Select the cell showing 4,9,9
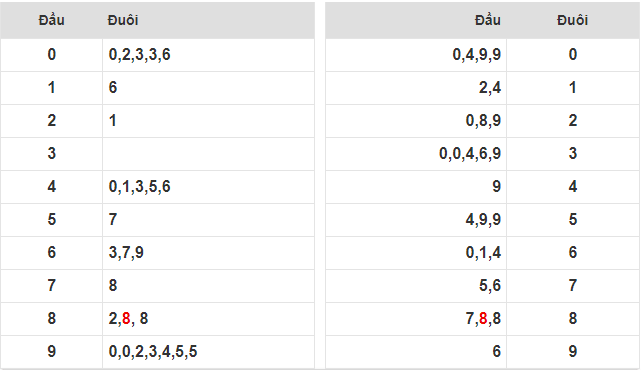 coord(416,220)
